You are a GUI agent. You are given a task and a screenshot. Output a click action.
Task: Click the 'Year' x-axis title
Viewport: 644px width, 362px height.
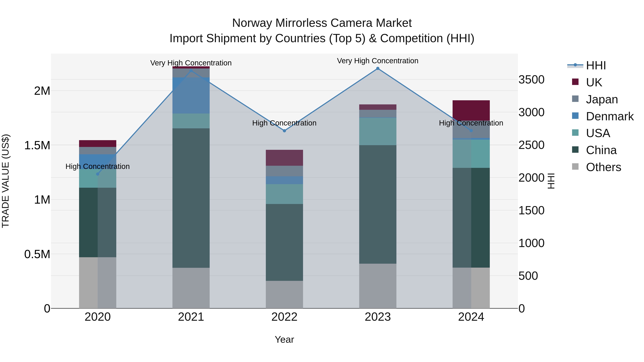tap(284, 339)
